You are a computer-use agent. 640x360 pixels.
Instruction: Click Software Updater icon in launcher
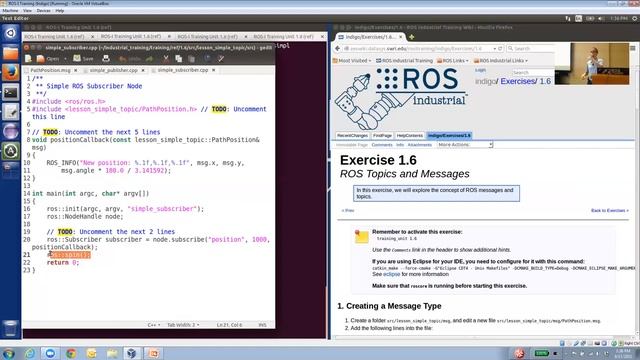pyautogui.click(x=11, y=151)
